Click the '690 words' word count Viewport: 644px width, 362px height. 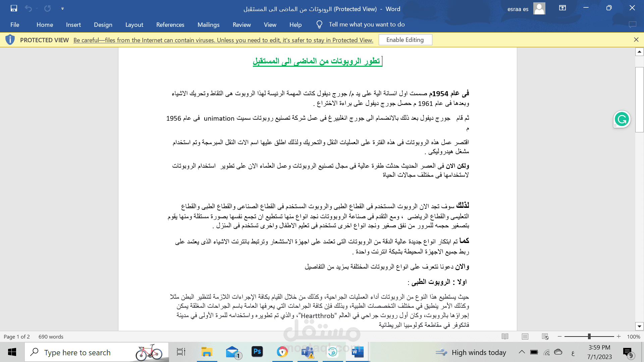tap(51, 337)
